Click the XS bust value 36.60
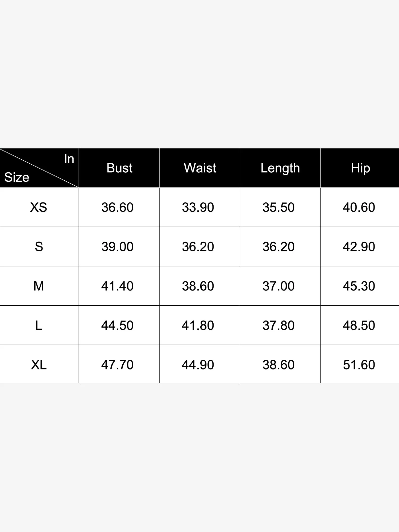The image size is (399, 532). tap(117, 207)
